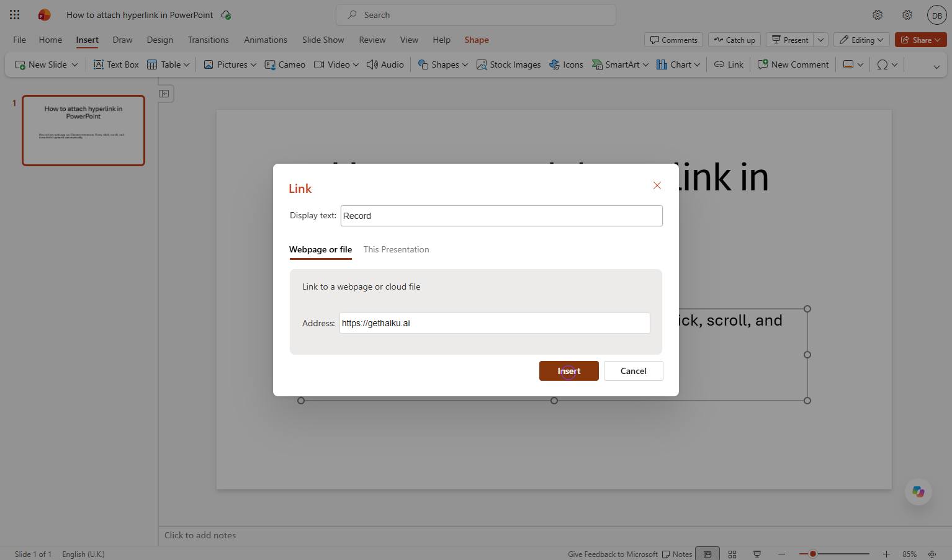The image size is (952, 560).
Task: Click the footer icon in the ribbon
Action: (848, 64)
